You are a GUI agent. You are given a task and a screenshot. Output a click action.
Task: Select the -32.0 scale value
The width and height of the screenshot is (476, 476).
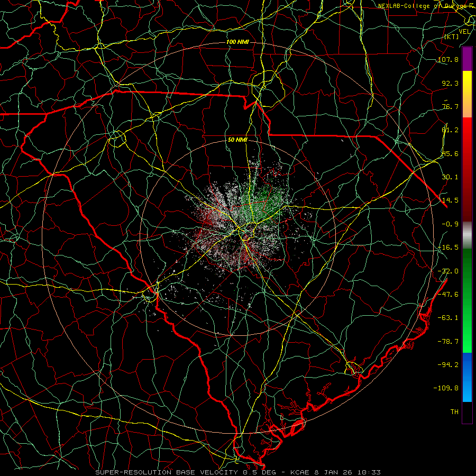(x=448, y=271)
